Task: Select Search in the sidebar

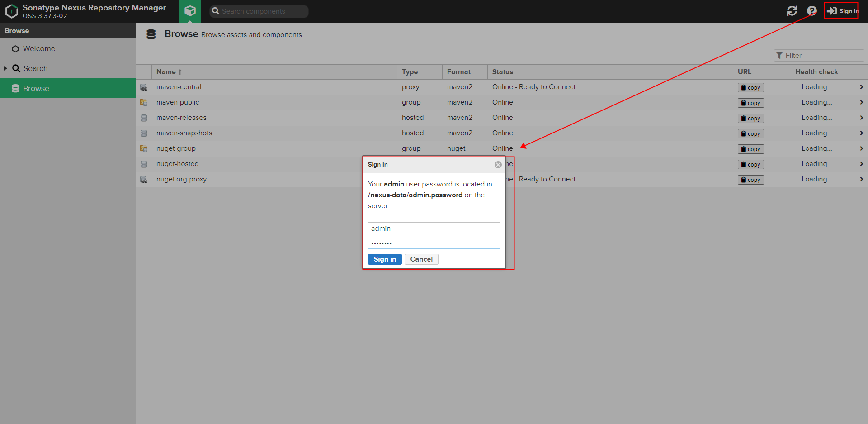Action: tap(35, 68)
